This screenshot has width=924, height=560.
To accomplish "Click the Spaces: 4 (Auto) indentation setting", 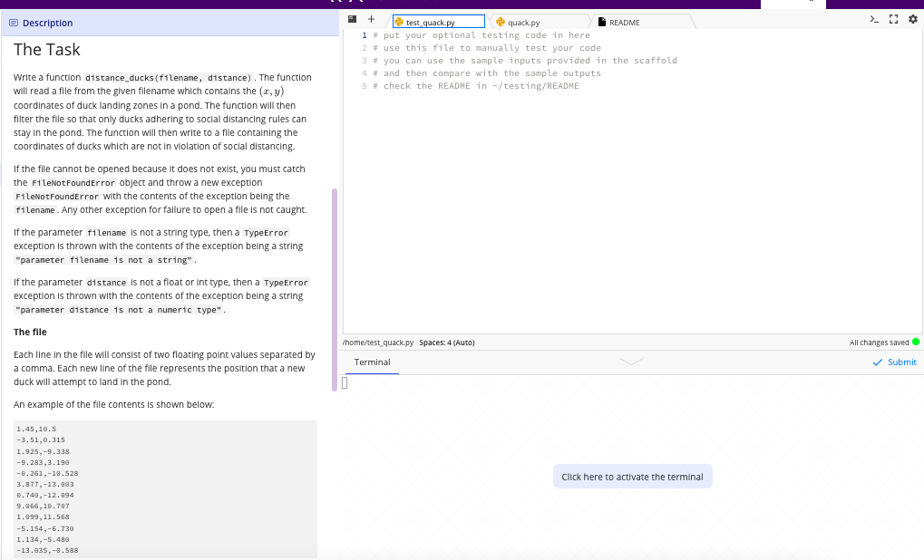I will pyautogui.click(x=447, y=343).
